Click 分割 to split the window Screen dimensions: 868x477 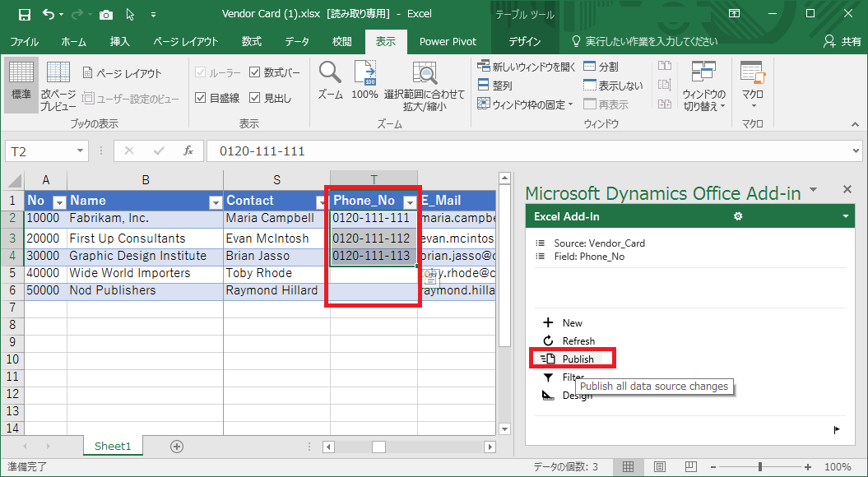coord(601,67)
